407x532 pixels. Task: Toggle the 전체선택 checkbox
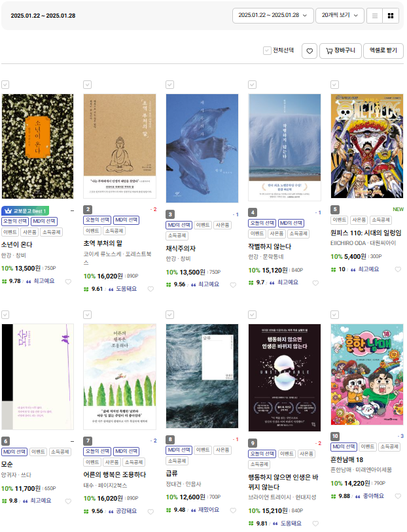click(267, 50)
